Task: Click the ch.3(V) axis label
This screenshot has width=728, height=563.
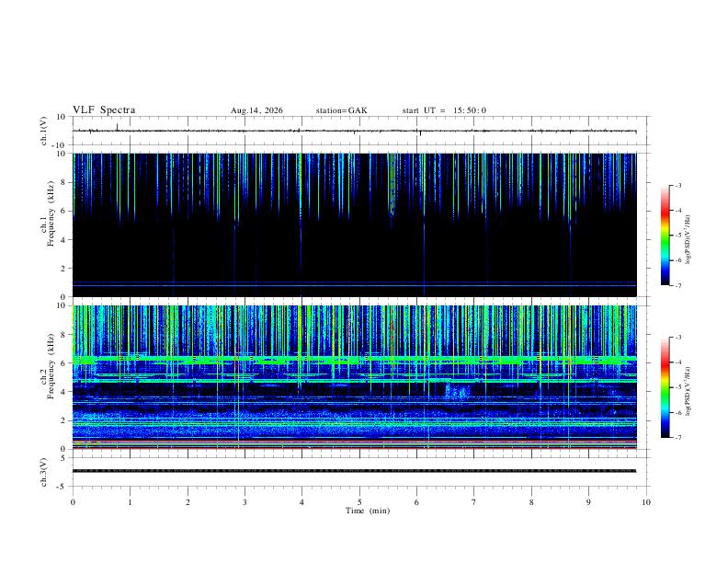Action: click(44, 473)
